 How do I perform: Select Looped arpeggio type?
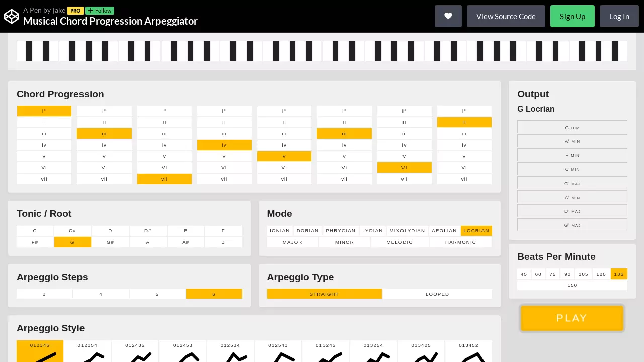tap(438, 294)
